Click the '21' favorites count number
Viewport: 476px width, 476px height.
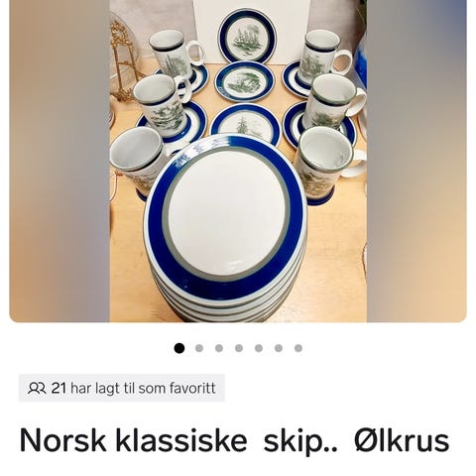(x=59, y=388)
